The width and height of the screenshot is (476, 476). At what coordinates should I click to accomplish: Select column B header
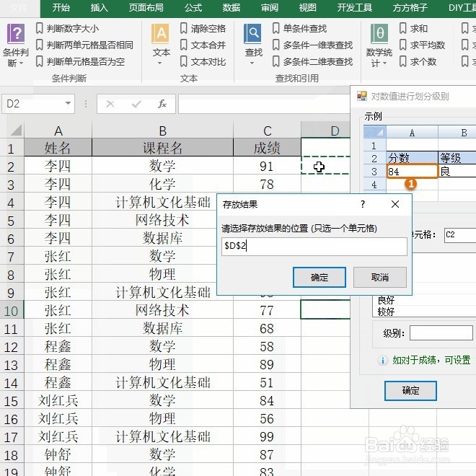[162, 131]
